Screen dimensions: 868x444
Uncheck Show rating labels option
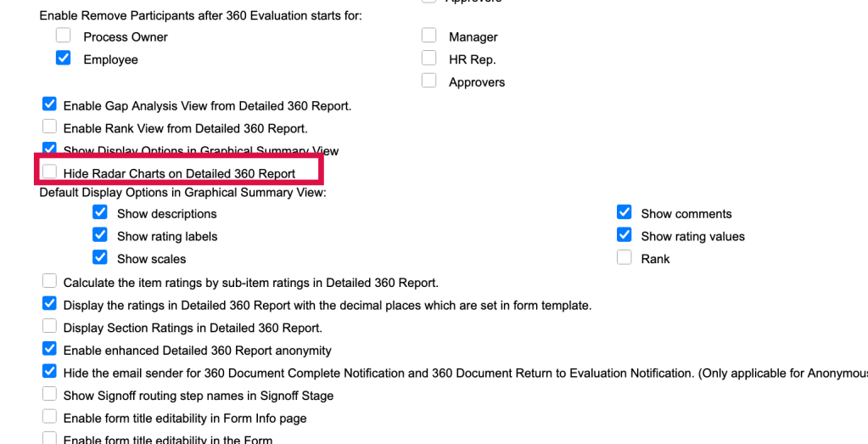click(x=100, y=235)
